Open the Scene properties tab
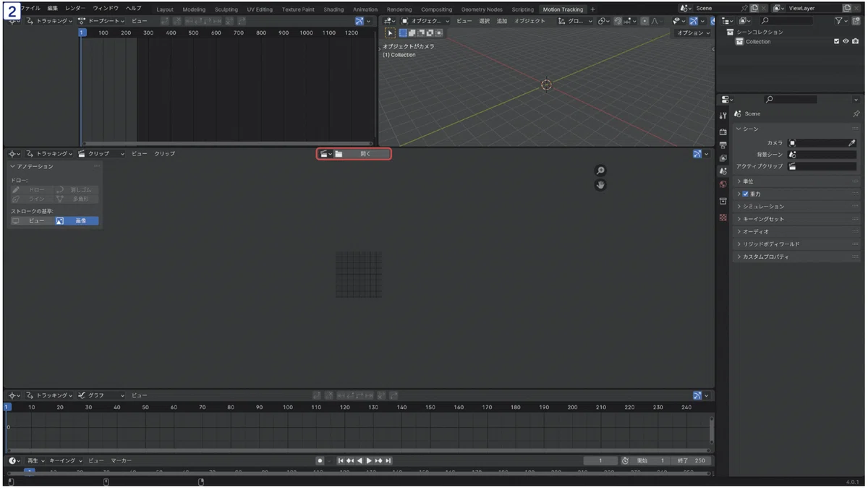 723,171
